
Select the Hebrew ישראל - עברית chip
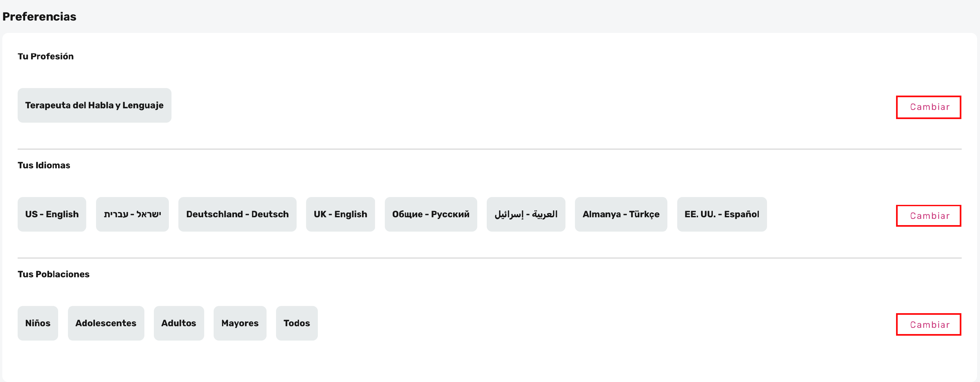pos(132,214)
